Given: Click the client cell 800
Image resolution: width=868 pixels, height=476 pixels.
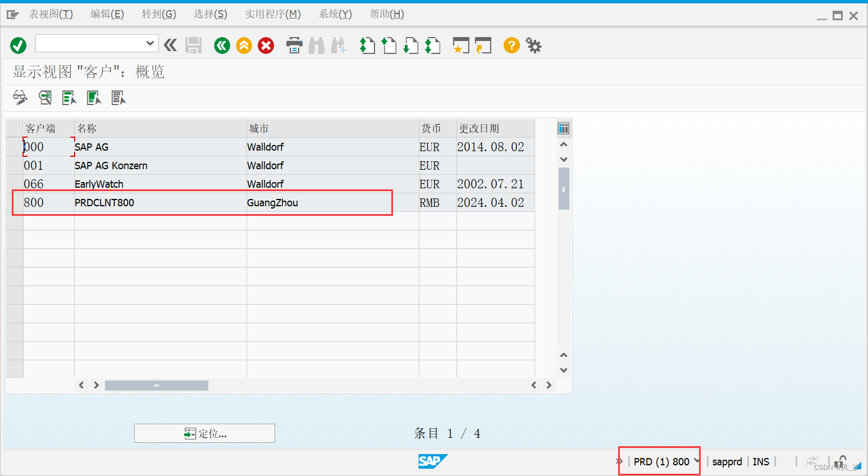Looking at the screenshot, I should coord(48,202).
